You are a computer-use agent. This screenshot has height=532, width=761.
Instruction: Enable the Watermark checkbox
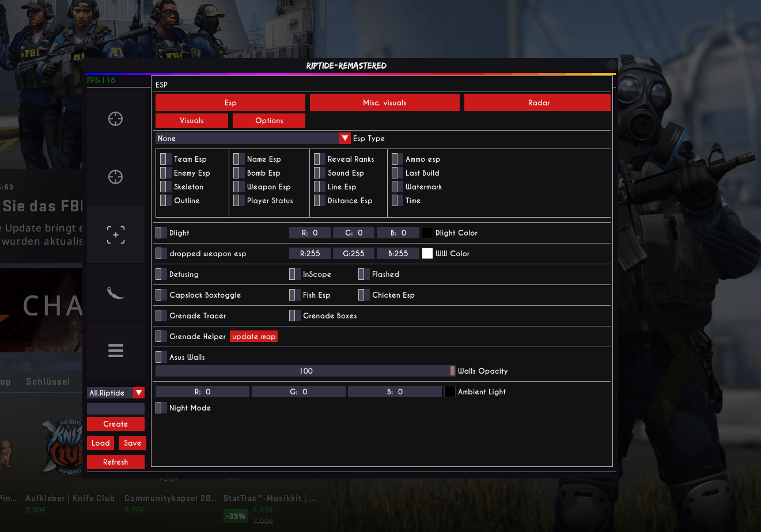tap(397, 187)
